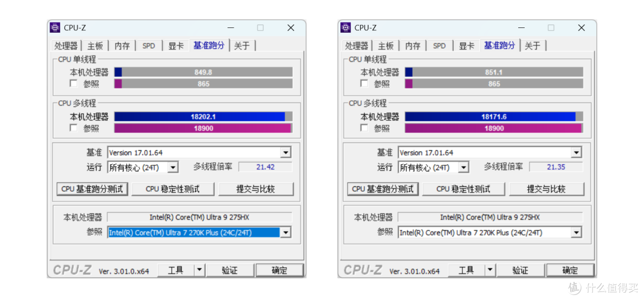Enable single-thread 参照 checkbox in left window
This screenshot has width=644, height=301.
[73, 84]
